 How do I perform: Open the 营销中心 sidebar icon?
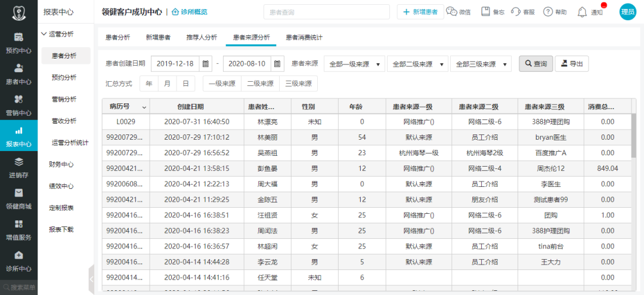(x=18, y=99)
